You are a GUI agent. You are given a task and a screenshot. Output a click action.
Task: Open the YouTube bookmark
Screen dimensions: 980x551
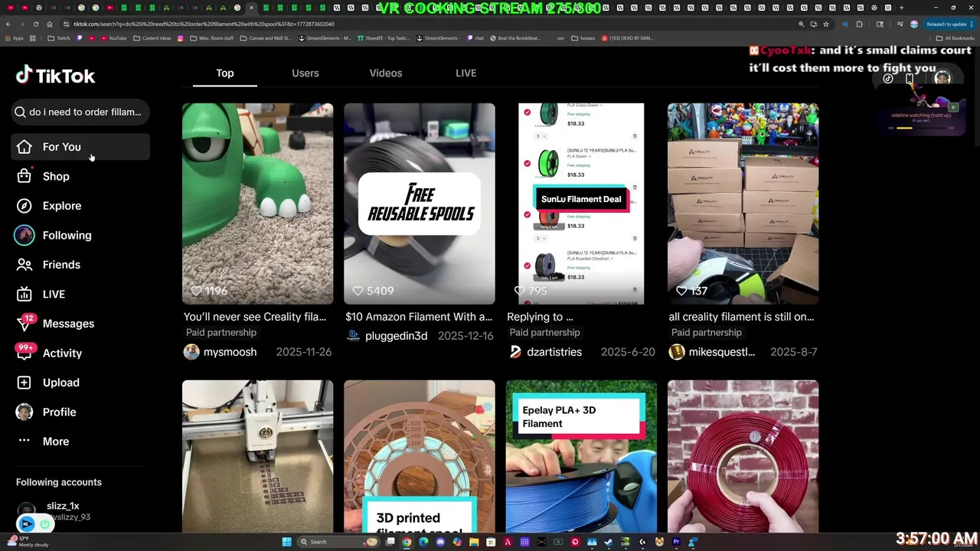(x=113, y=38)
